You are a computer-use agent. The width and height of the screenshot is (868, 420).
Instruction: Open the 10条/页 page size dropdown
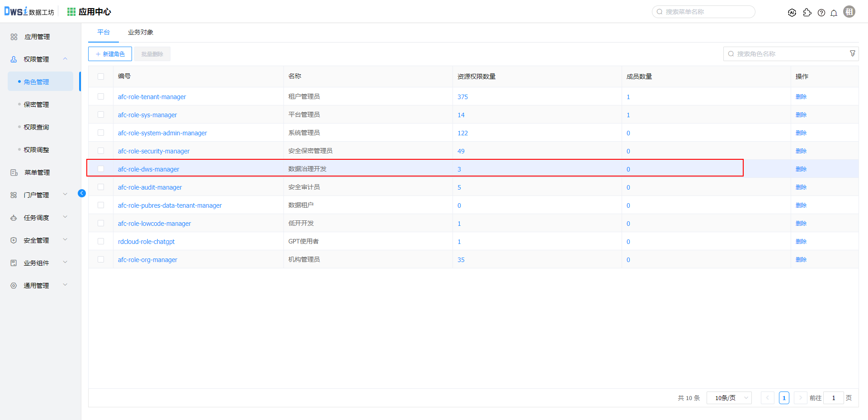coord(729,398)
